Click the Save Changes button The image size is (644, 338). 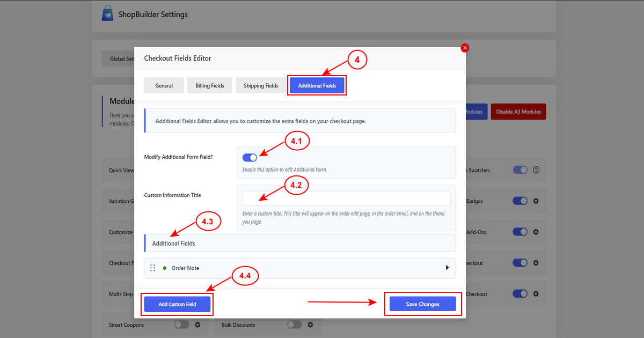click(423, 304)
